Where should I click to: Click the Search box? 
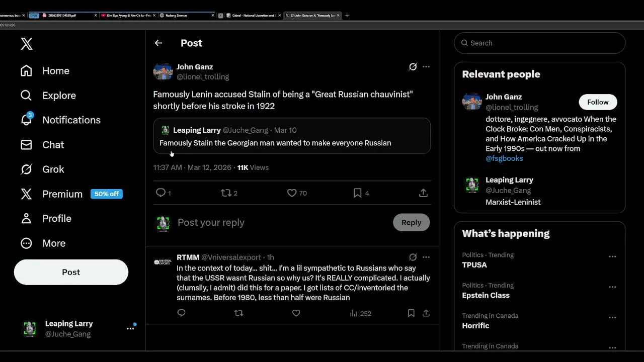click(x=540, y=43)
